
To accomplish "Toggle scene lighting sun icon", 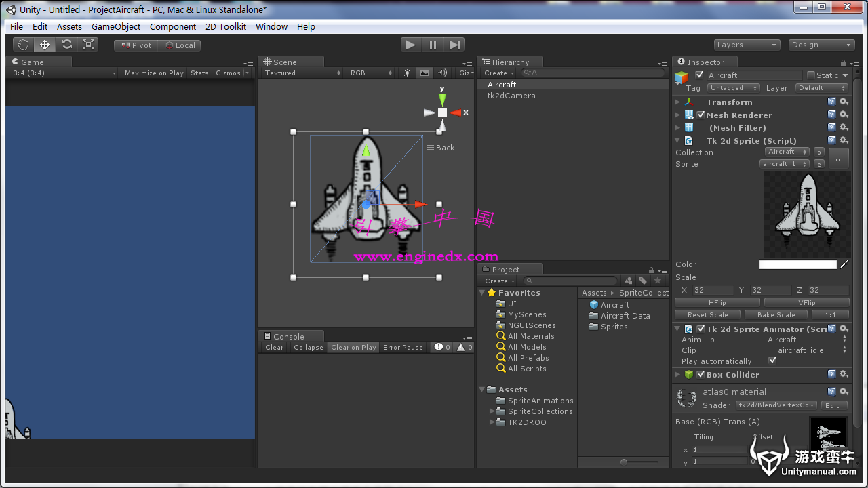I will click(x=407, y=73).
